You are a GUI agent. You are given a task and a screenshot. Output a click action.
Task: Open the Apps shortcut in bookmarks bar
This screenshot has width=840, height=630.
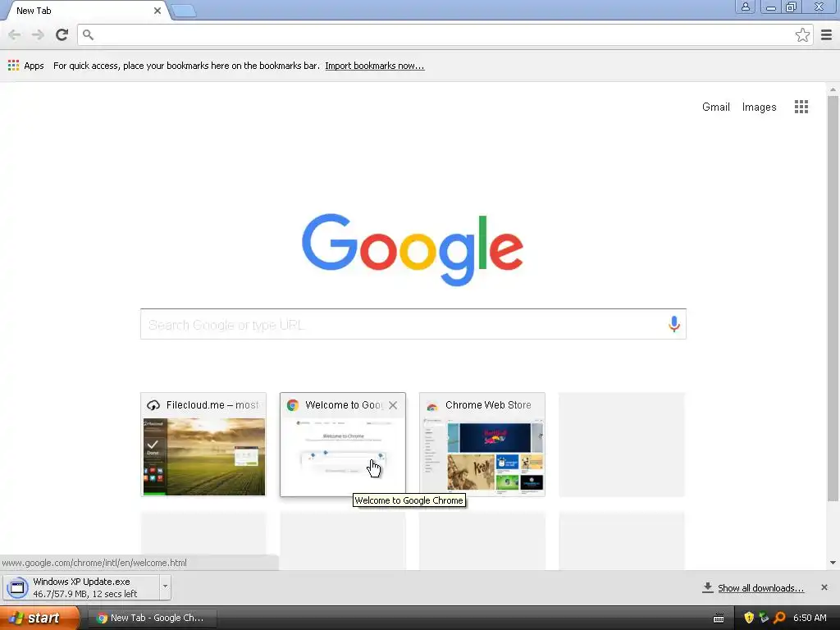coord(25,66)
